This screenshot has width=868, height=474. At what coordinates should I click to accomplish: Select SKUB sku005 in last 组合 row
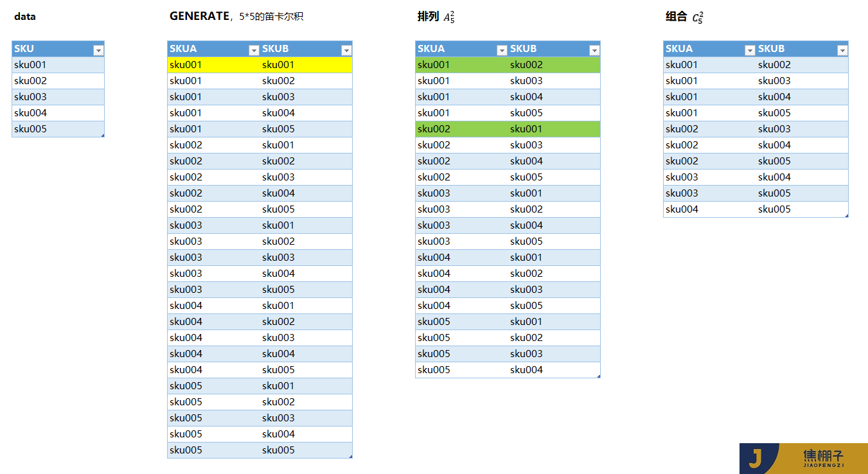(802, 209)
